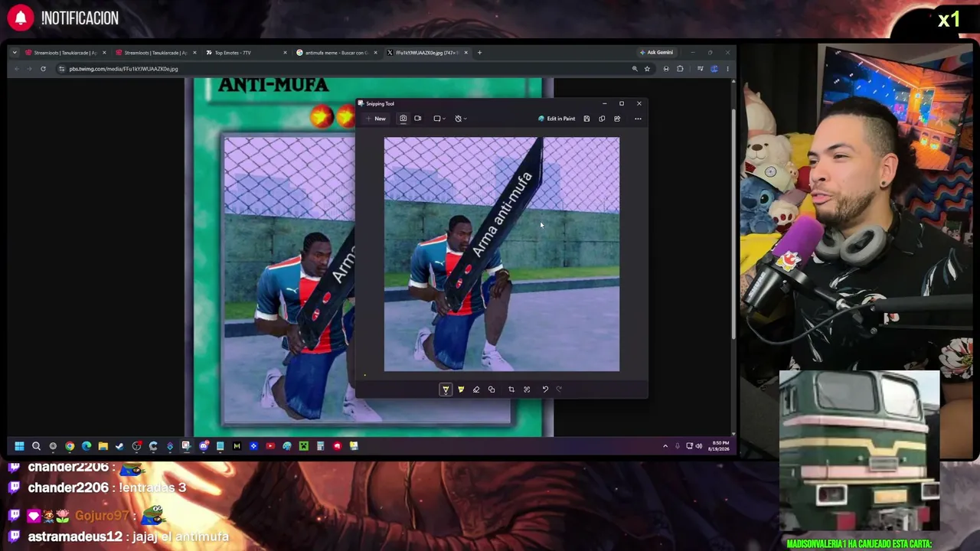Select the ballpoint pen tool
This screenshot has height=551, width=980.
(x=446, y=390)
